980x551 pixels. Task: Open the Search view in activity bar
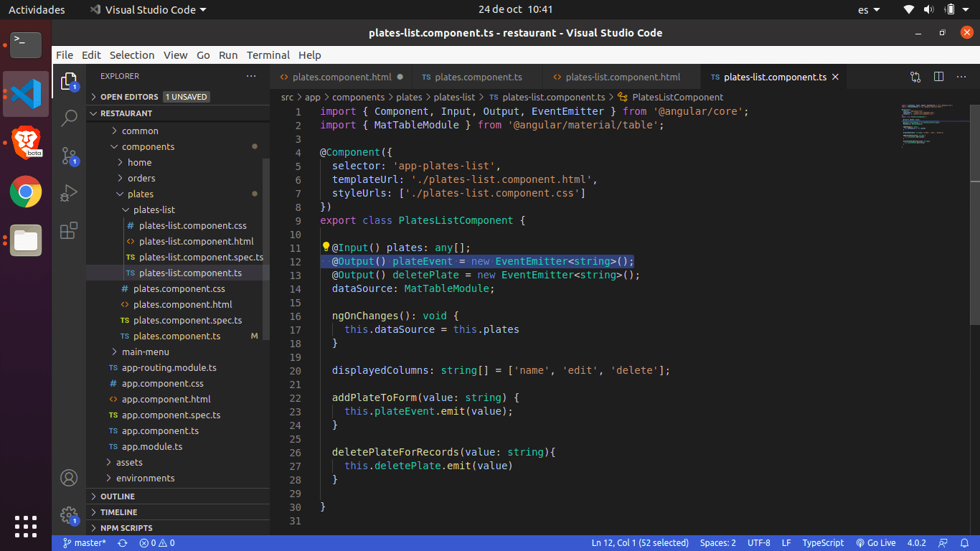(69, 118)
